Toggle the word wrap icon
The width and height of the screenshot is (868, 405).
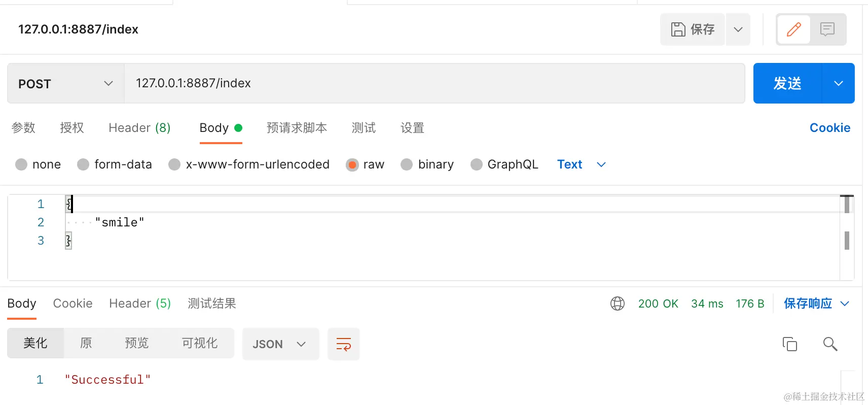pyautogui.click(x=344, y=344)
